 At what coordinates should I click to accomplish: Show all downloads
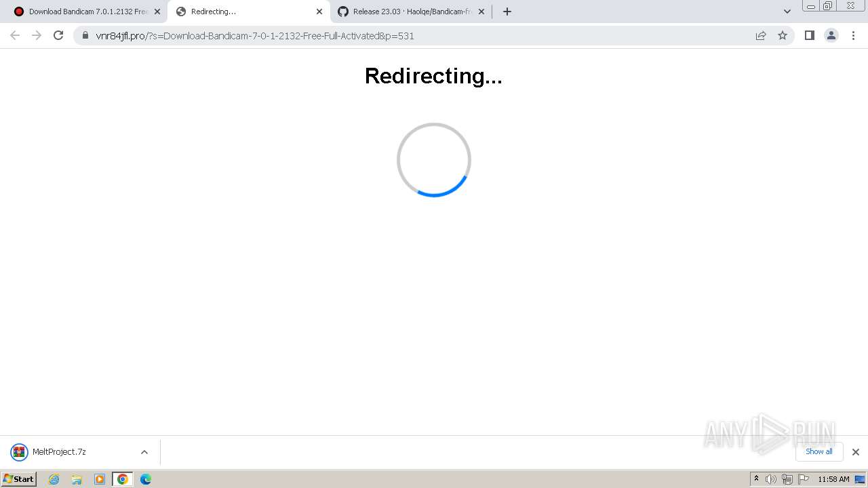click(x=819, y=451)
